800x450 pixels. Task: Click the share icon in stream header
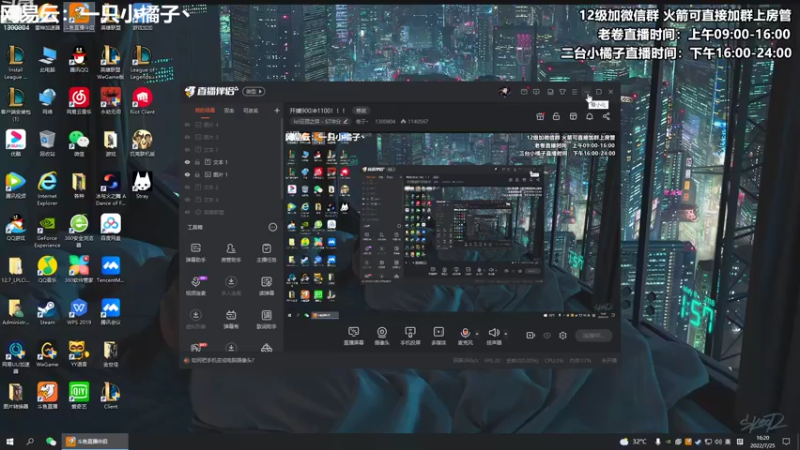pyautogui.click(x=606, y=116)
